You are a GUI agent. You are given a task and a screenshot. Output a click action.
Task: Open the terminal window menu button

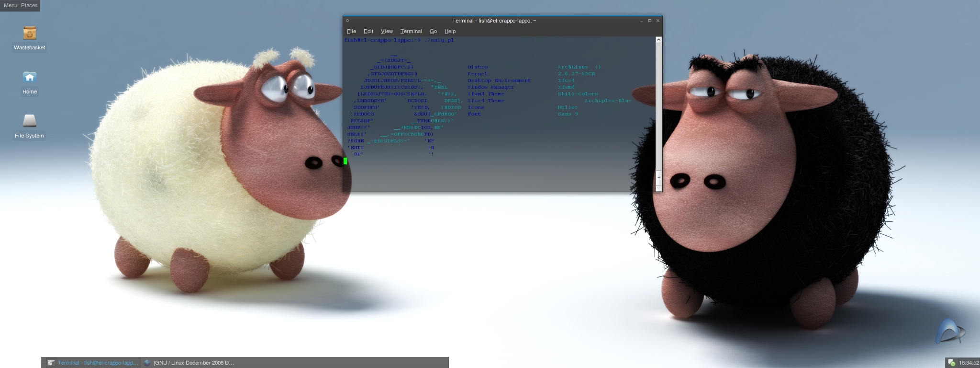point(347,21)
